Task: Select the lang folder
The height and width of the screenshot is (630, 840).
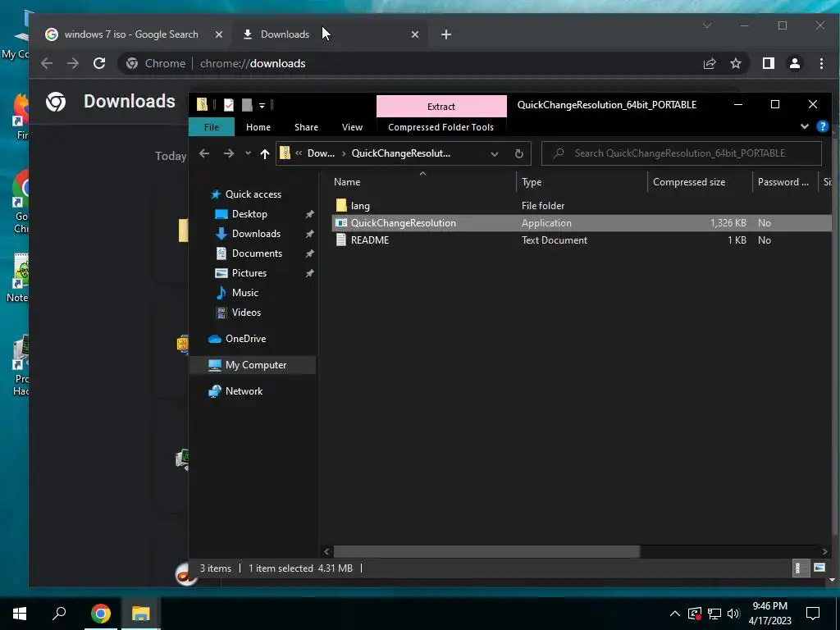Action: [360, 206]
